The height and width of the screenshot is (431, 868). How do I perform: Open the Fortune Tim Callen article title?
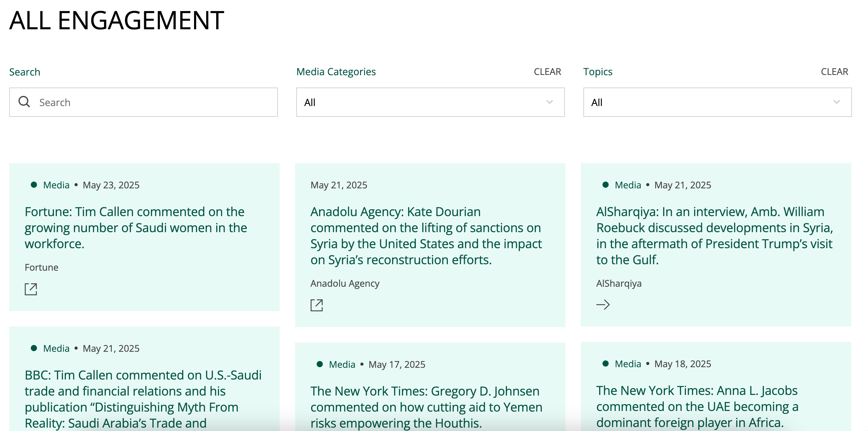(x=136, y=228)
